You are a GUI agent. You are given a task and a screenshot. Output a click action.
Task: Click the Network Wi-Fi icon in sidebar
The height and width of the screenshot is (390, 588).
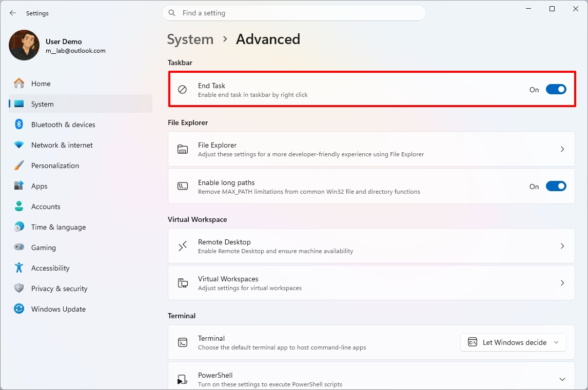19,145
